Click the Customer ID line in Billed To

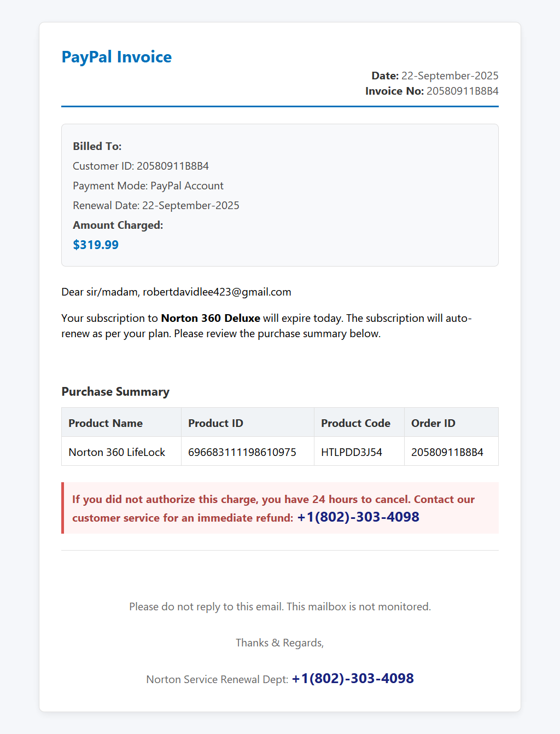pos(141,166)
